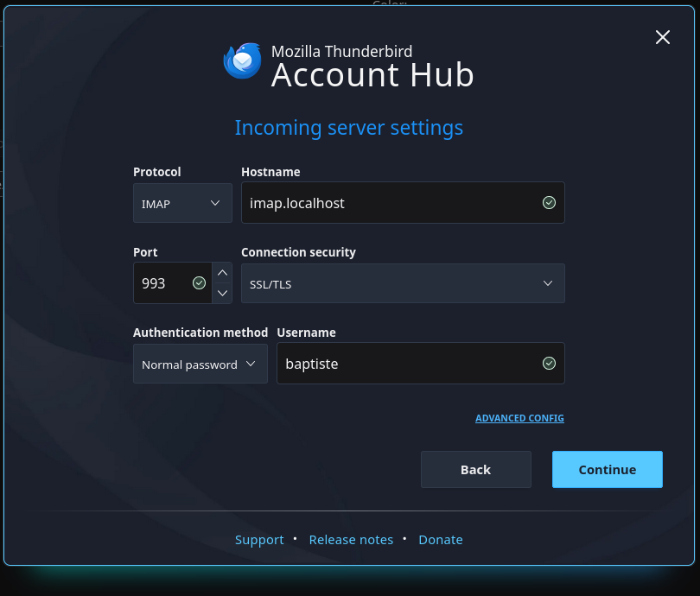The width and height of the screenshot is (700, 596).
Task: Click the green checkmark in the Username field
Action: point(549,363)
